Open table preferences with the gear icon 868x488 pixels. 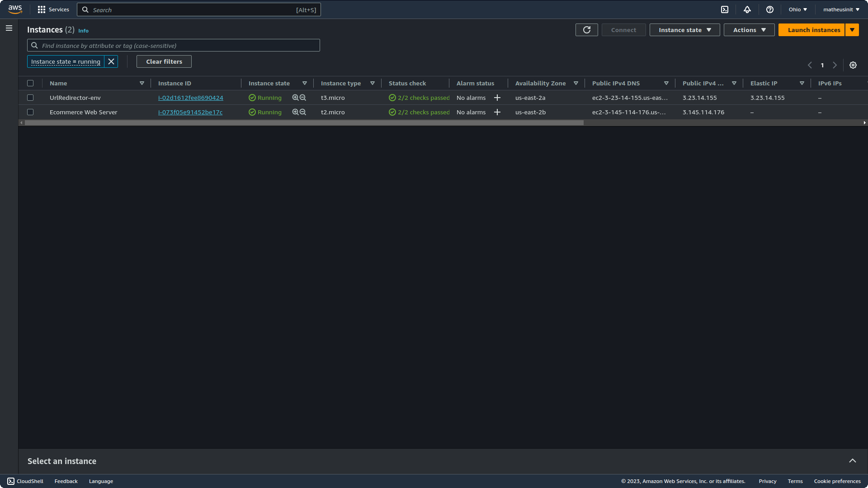click(853, 65)
